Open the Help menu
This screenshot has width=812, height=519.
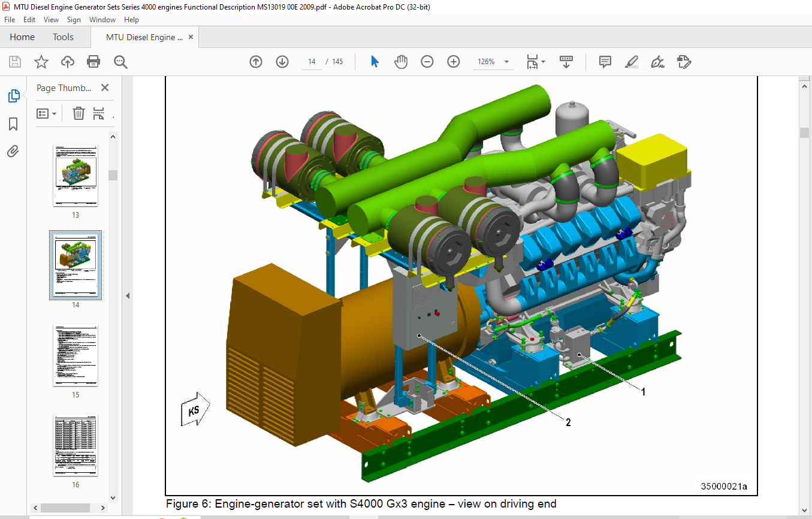pyautogui.click(x=131, y=20)
